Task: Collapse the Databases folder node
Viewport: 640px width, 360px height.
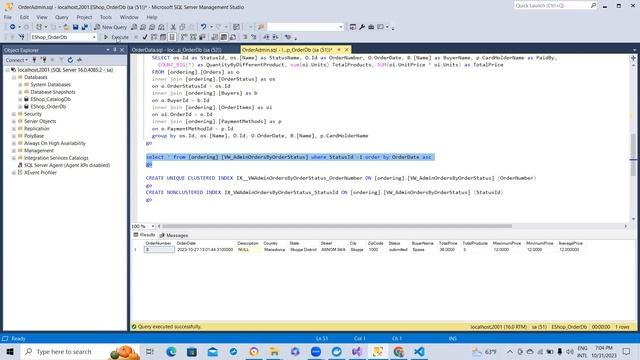Action: (13, 77)
